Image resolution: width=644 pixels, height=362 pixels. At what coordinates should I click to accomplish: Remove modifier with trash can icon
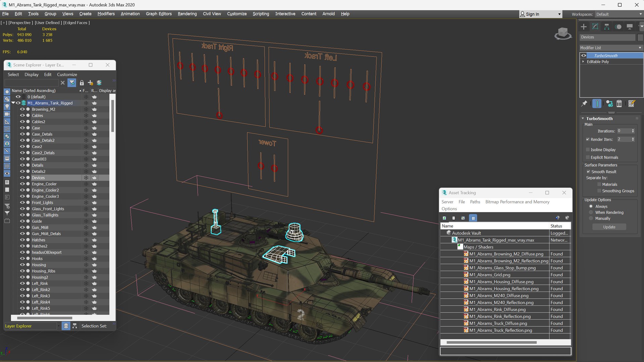pyautogui.click(x=619, y=104)
